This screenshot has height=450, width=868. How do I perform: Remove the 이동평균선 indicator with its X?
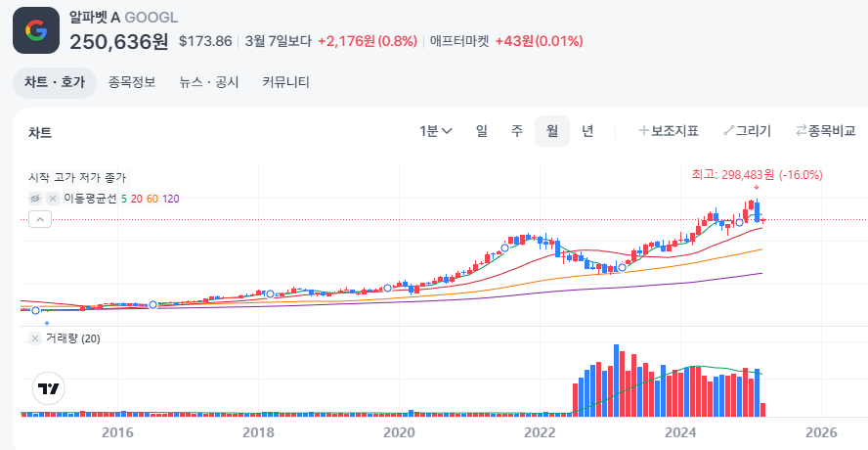pos(53,199)
